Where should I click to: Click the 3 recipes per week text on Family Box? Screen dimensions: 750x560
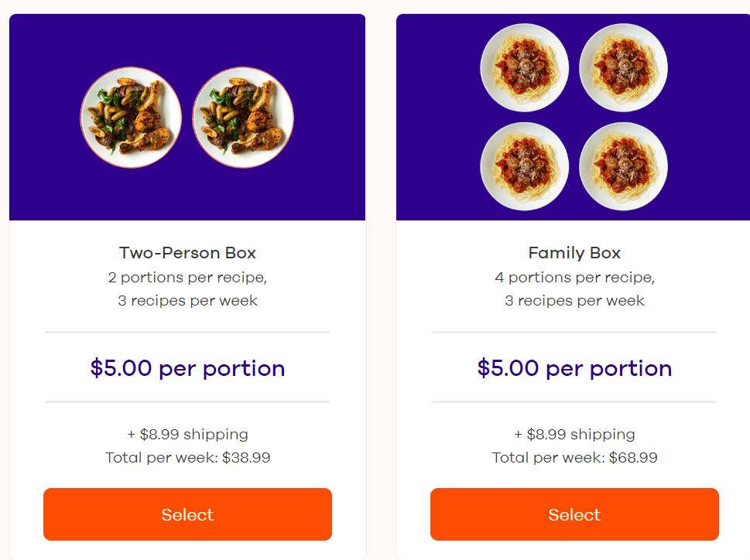coord(574,300)
